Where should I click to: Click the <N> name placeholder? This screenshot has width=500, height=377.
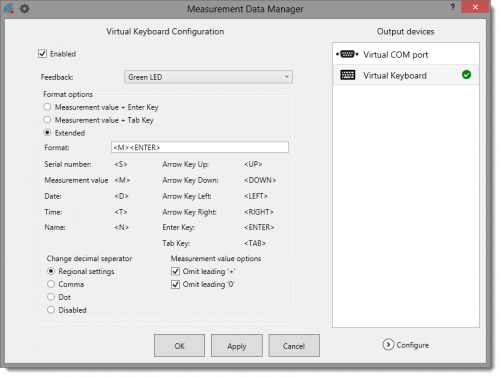pos(122,227)
